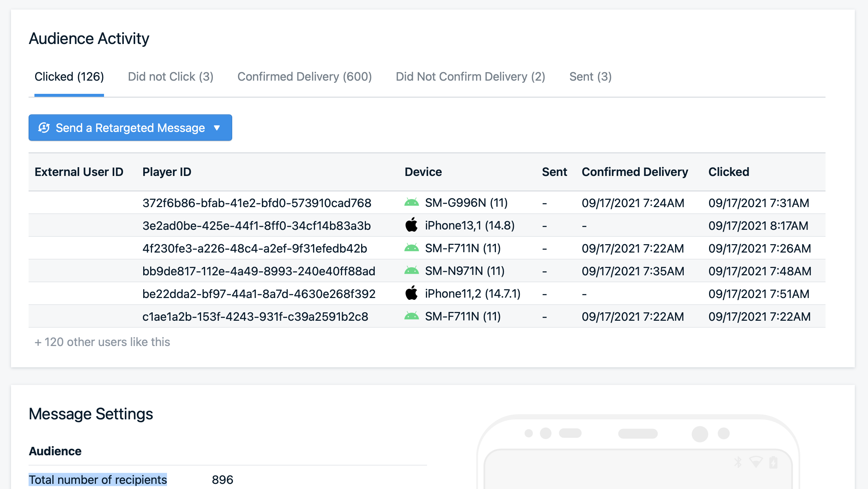The height and width of the screenshot is (489, 868).
Task: Click the Wi-Fi icon in the phone preview
Action: coord(756,462)
